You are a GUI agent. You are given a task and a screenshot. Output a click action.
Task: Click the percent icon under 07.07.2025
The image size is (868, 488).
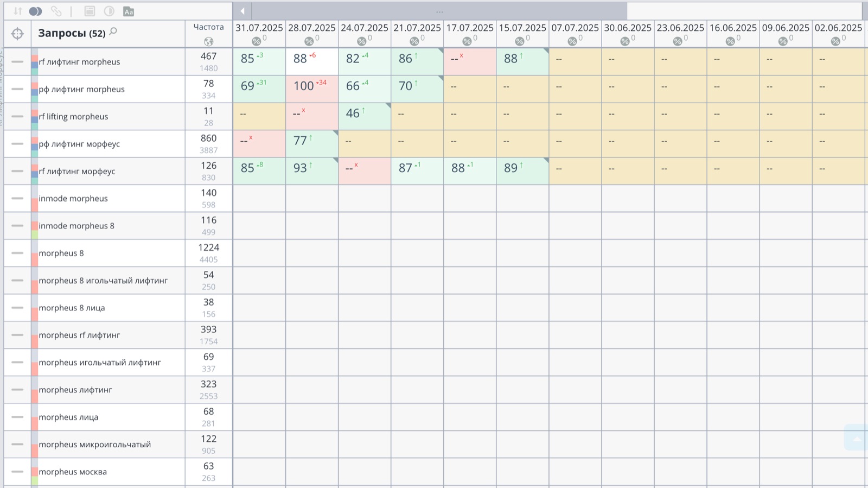(x=572, y=41)
